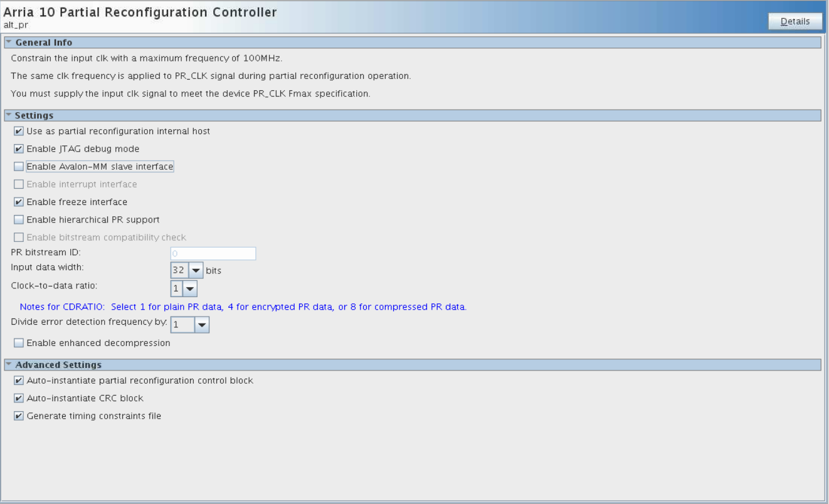Click the 'PR_CLK Fmax specification' info line
The height and width of the screenshot is (504, 829).
tap(191, 94)
